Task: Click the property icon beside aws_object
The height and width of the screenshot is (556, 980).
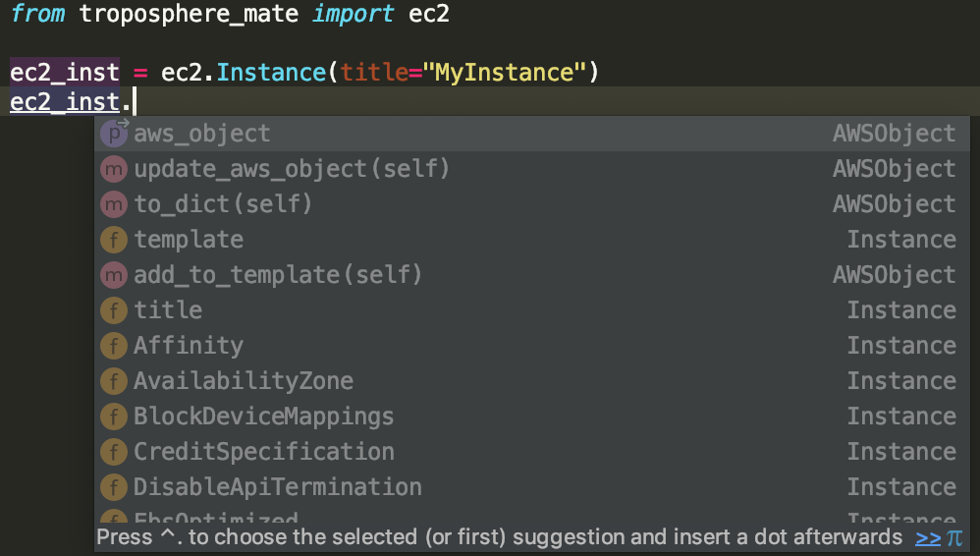Action: 115,134
